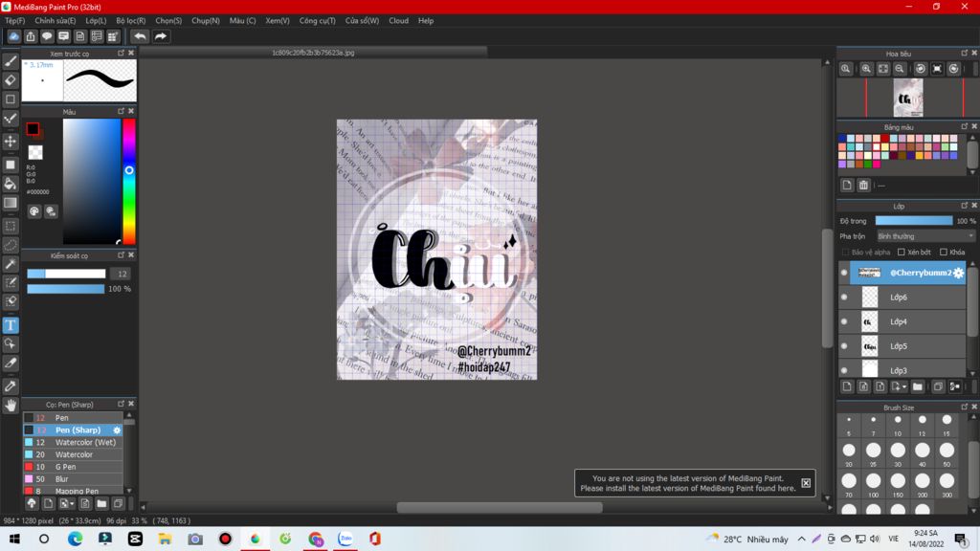The width and height of the screenshot is (980, 551).
Task: Open gear settings on @Cherrybumm2 layer
Action: coord(959,273)
